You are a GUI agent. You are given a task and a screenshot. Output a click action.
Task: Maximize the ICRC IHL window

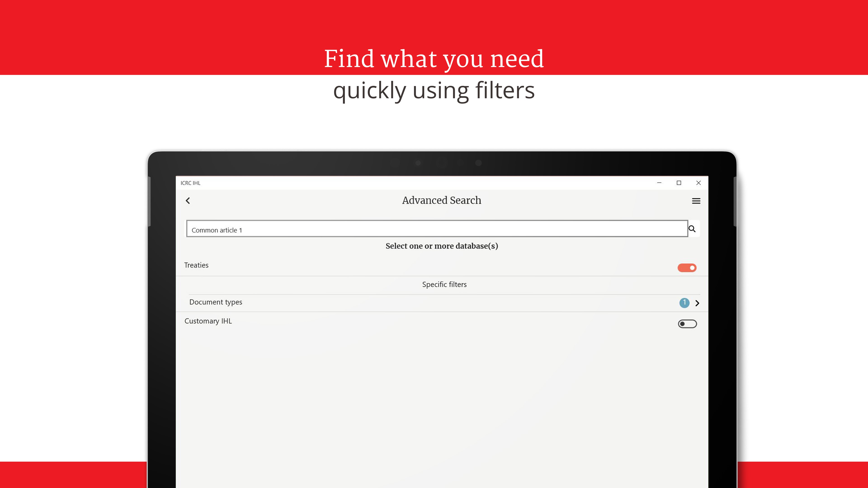(679, 183)
